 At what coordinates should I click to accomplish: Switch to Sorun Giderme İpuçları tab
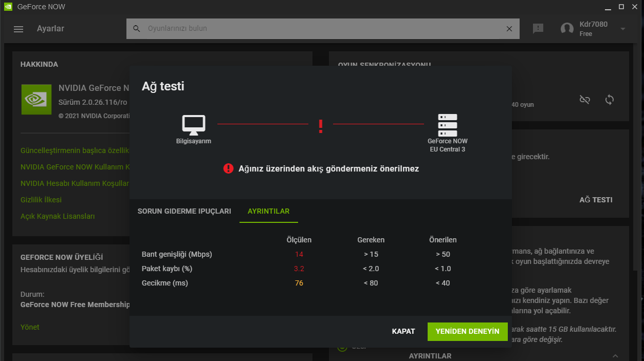185,211
